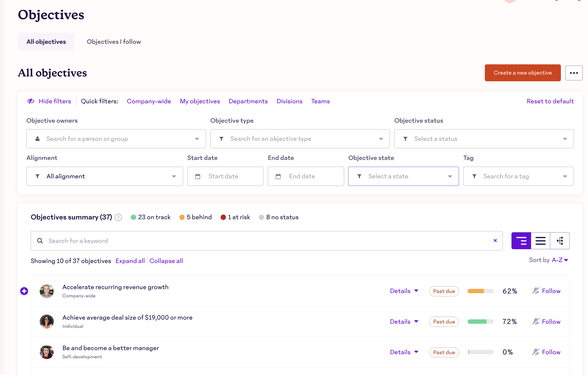Click the 62% orange progress bar

(480, 291)
